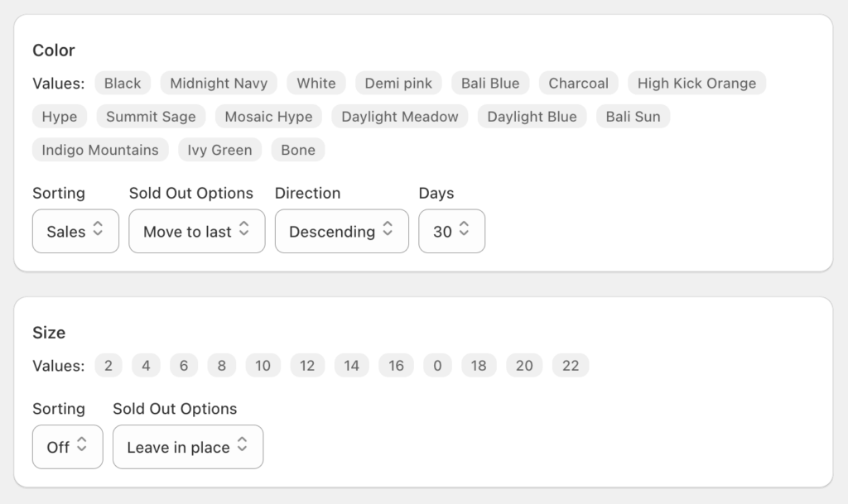The width and height of the screenshot is (848, 504).
Task: Click the Black color value tag
Action: click(123, 84)
